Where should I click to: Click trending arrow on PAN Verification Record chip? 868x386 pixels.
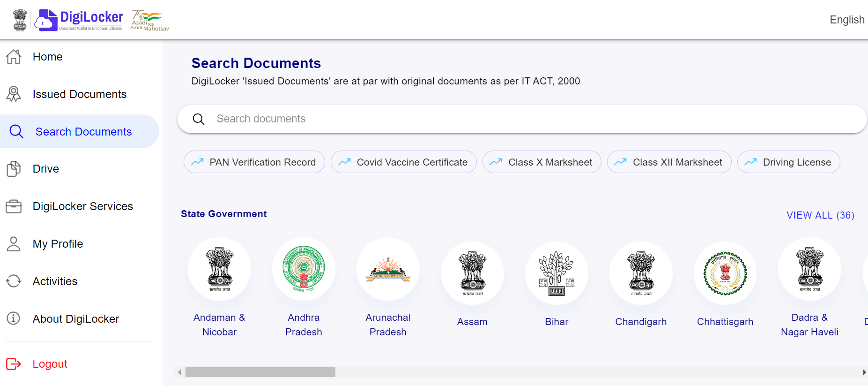click(x=198, y=162)
